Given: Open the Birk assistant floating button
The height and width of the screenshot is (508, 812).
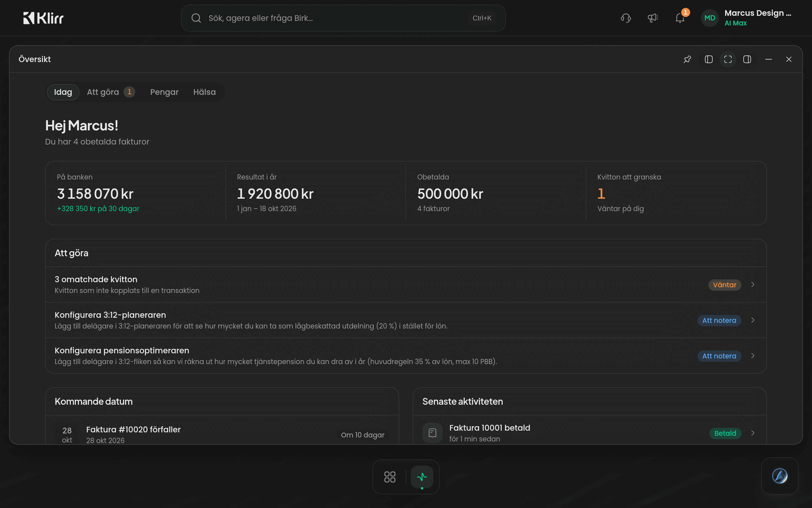Looking at the screenshot, I should point(780,476).
